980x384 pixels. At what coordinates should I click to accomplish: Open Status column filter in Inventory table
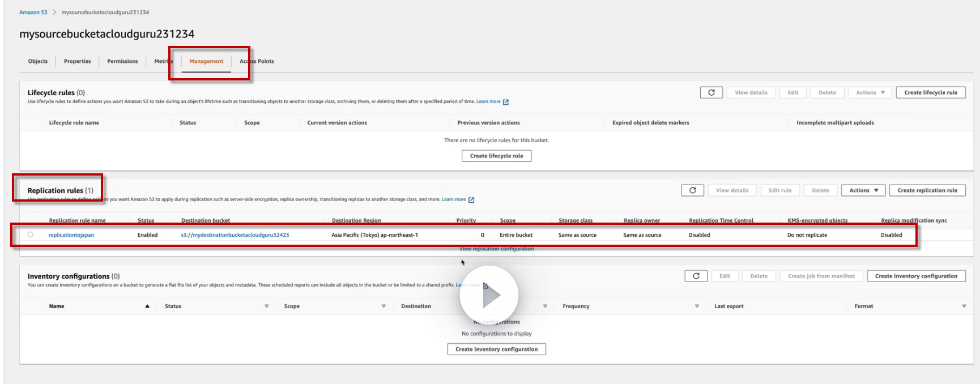[267, 306]
